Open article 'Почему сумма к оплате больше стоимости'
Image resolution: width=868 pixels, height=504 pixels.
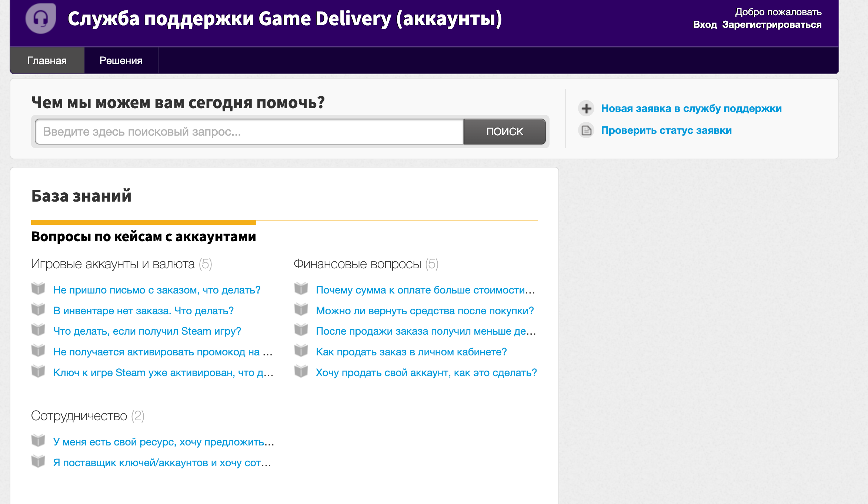425,290
